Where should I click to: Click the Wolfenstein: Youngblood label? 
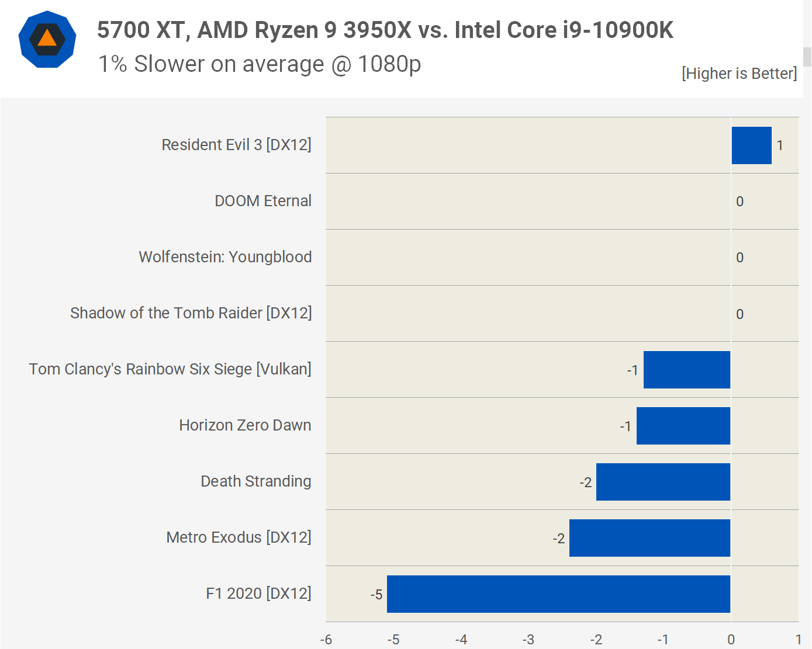point(225,257)
